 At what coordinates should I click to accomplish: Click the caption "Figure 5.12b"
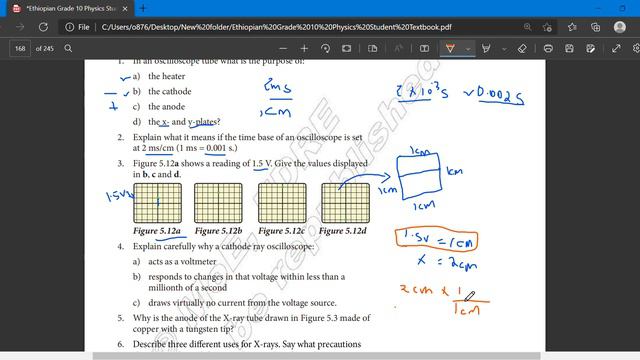click(x=218, y=231)
